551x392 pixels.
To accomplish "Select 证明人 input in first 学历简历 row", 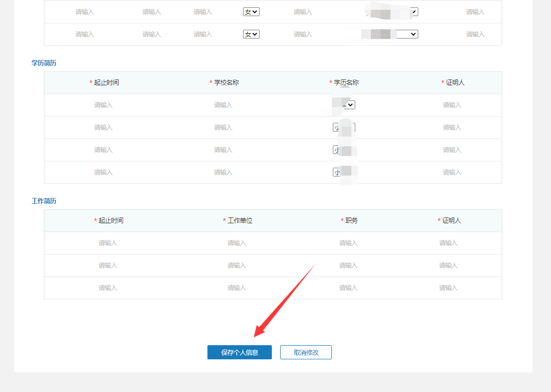I will (452, 105).
